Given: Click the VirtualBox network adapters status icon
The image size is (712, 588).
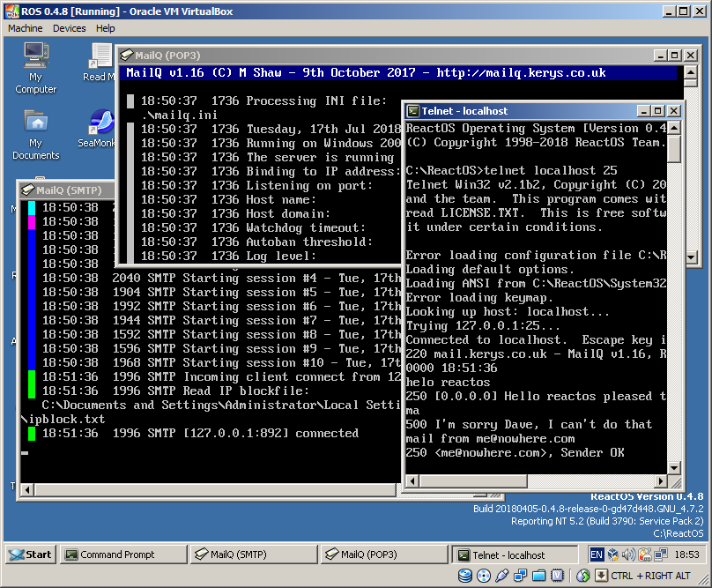Looking at the screenshot, I should pos(521,576).
